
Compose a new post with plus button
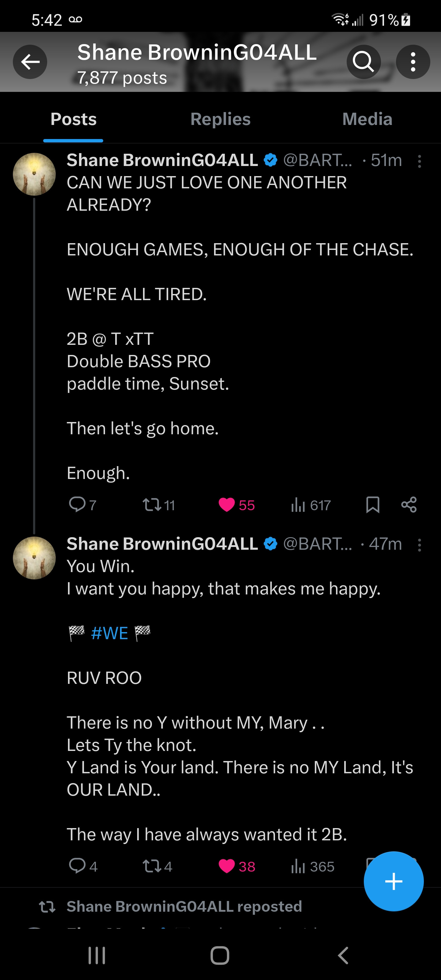[x=394, y=881]
